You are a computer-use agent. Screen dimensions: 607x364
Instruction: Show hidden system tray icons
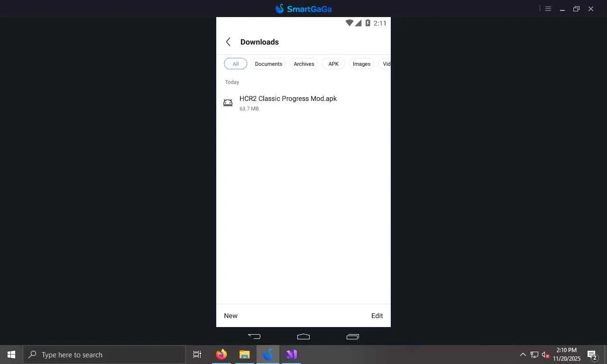click(523, 355)
